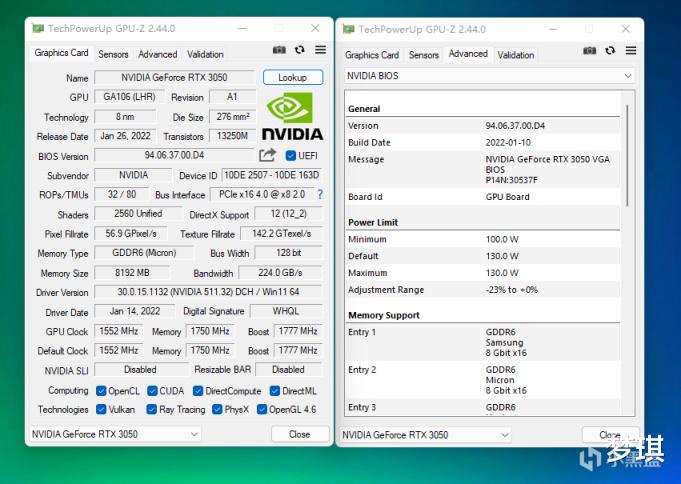Click Close button in left GPU-Z window

300,434
